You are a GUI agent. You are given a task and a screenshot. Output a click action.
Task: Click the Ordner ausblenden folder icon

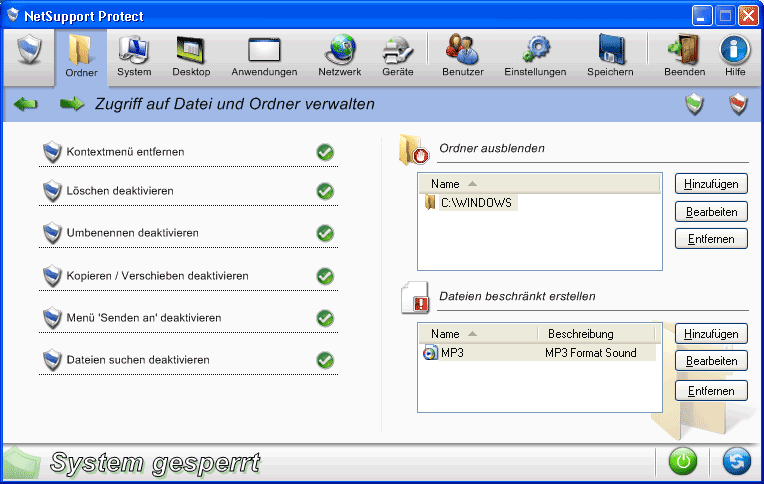(414, 150)
